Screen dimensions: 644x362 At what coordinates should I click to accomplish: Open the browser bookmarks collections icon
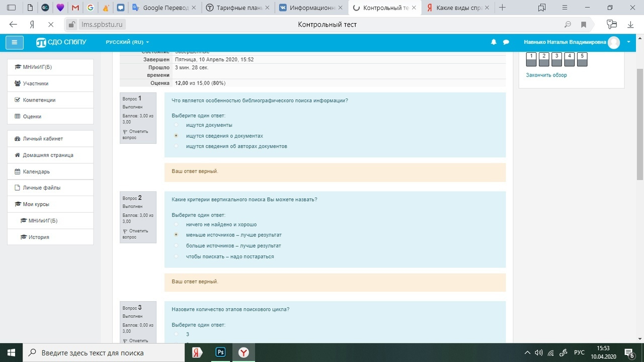[x=542, y=8]
